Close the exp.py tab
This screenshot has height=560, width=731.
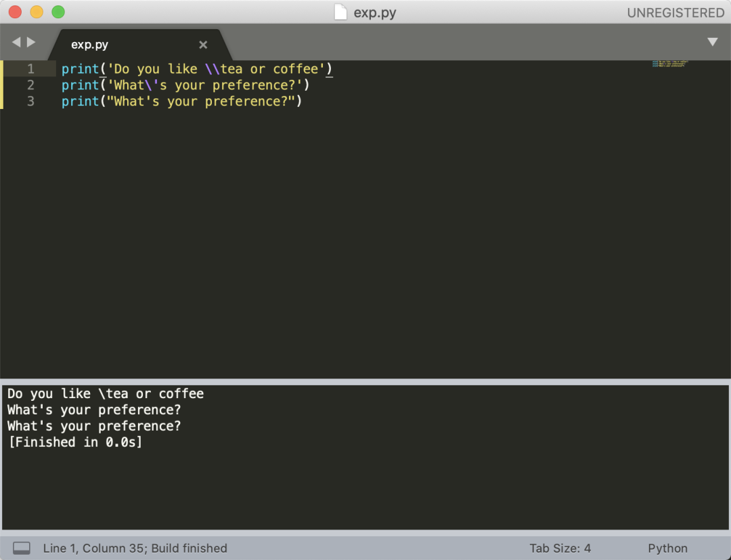click(x=203, y=45)
